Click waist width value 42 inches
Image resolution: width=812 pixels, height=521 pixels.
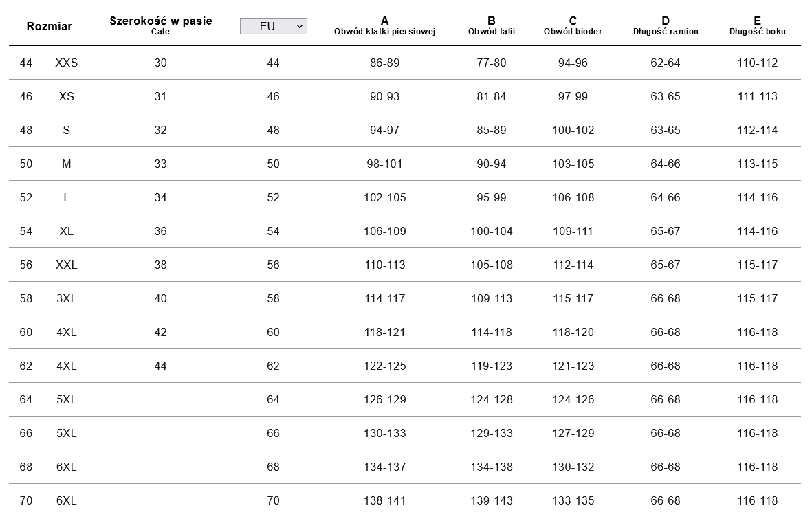tap(160, 333)
